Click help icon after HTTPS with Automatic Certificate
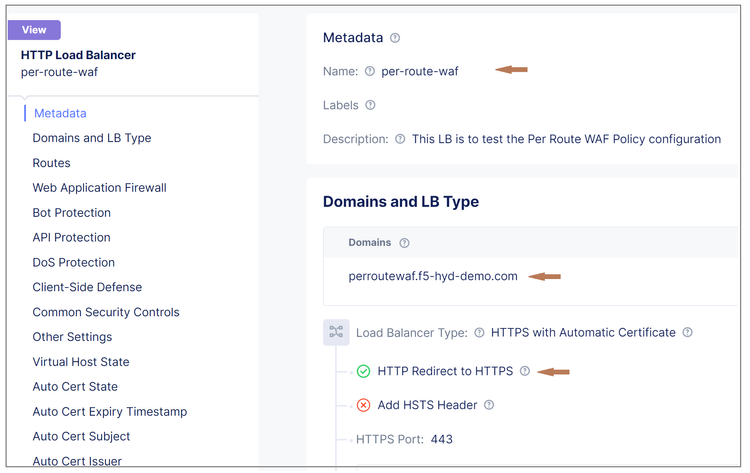 (687, 333)
